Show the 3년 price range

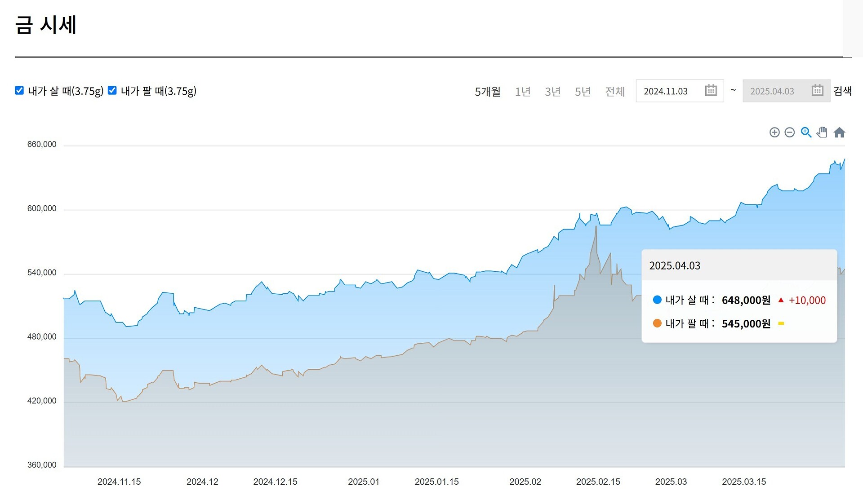552,92
